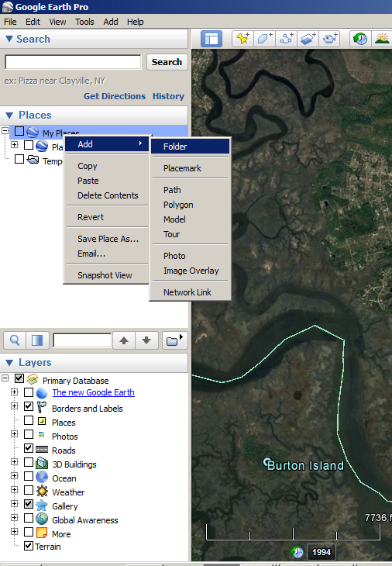Uncheck the Primary Database checkbox
Viewport: 392px width, 566px height.
tap(19, 378)
